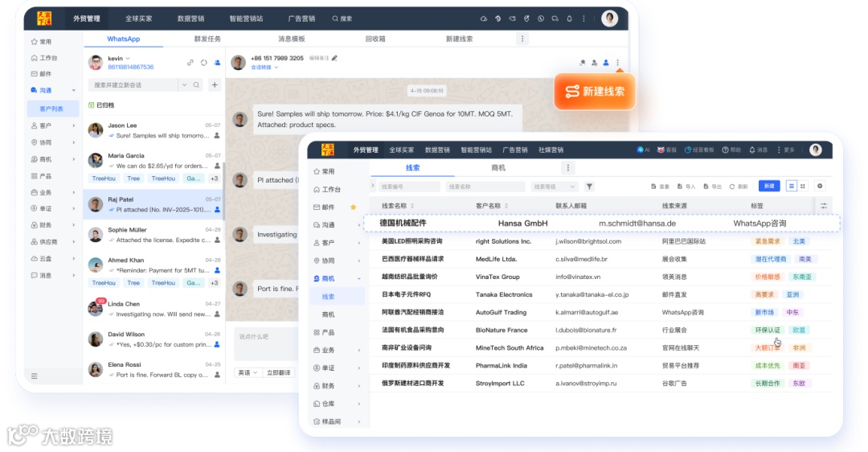Click 刷新 to refresh the leads list
Screen dimensions: 868x452
click(739, 187)
